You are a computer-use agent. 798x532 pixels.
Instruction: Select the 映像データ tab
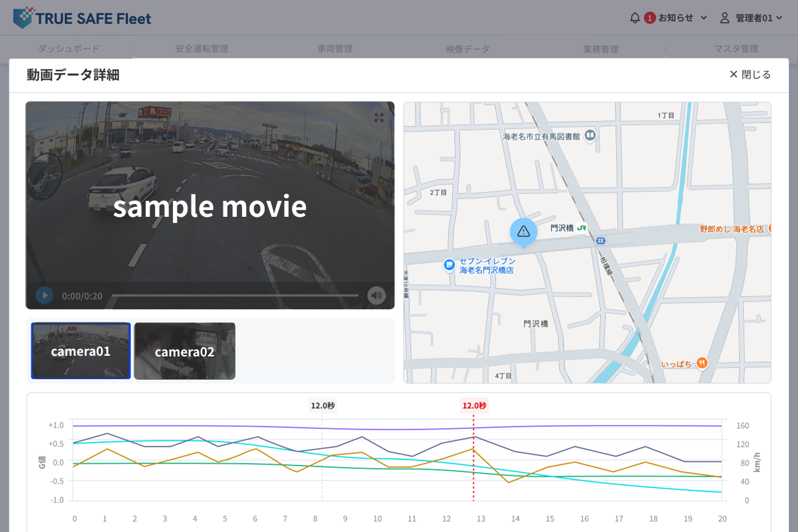[x=467, y=49]
